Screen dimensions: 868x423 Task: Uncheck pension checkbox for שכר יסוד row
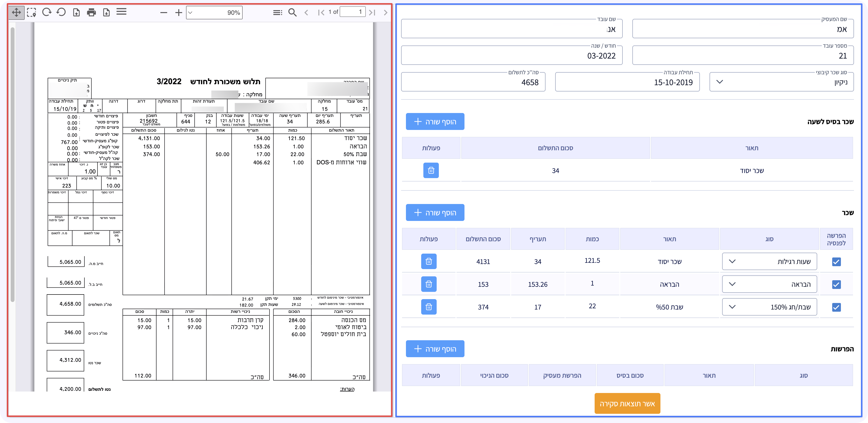tap(836, 262)
